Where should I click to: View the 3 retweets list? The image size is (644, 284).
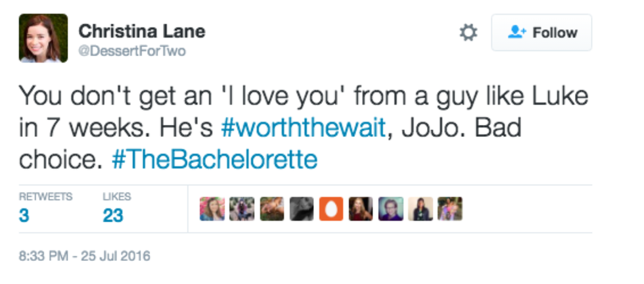pos(24,215)
